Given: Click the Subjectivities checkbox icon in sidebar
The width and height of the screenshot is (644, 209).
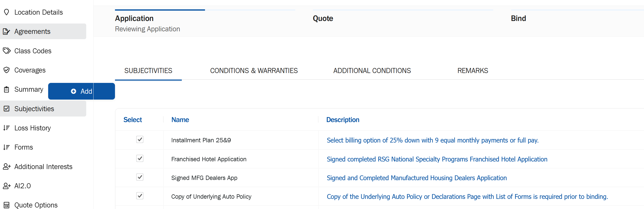Looking at the screenshot, I should (x=7, y=109).
